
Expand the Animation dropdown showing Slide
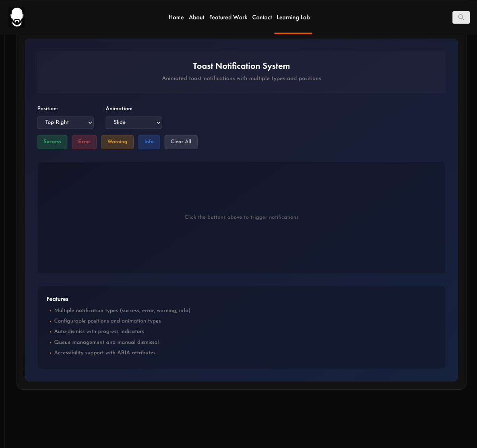[134, 123]
